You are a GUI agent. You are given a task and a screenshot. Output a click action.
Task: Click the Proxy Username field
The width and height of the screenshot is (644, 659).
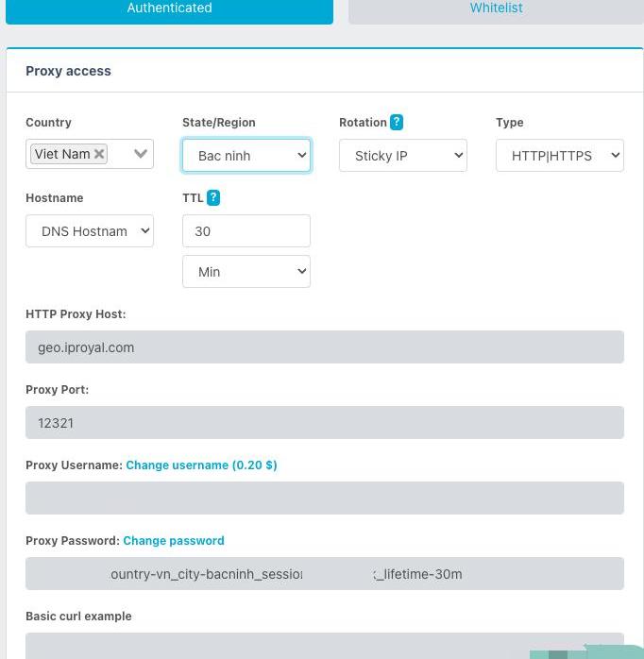[325, 498]
